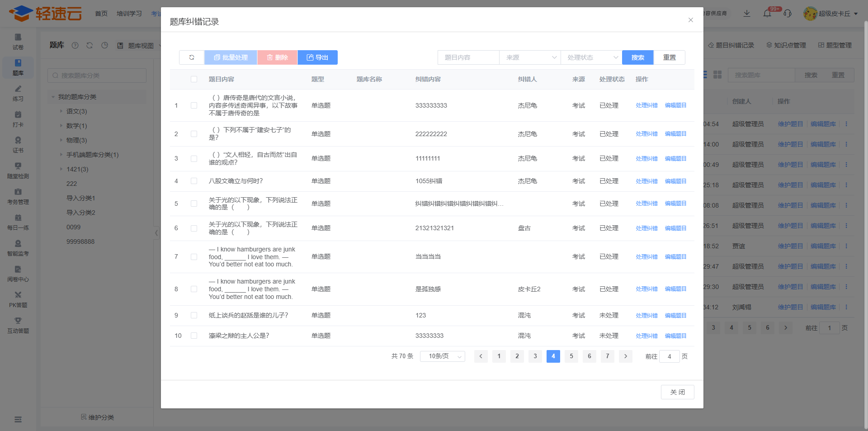Screen dimensions: 868x431
Task: Click the 导出 export button
Action: point(317,57)
